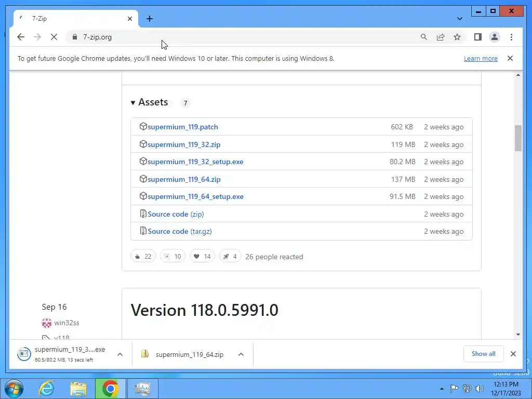The height and width of the screenshot is (399, 532).
Task: Download supermium_119_64.zip from assets
Action: click(x=184, y=179)
